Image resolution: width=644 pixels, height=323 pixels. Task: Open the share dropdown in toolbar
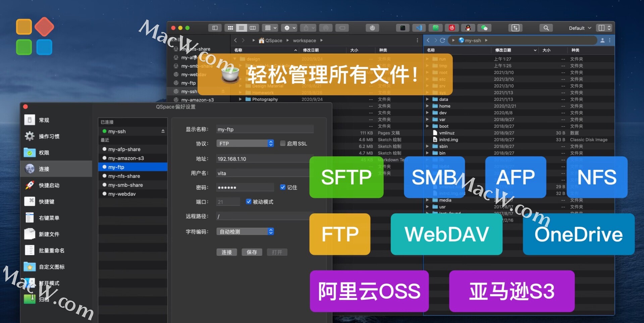point(308,28)
